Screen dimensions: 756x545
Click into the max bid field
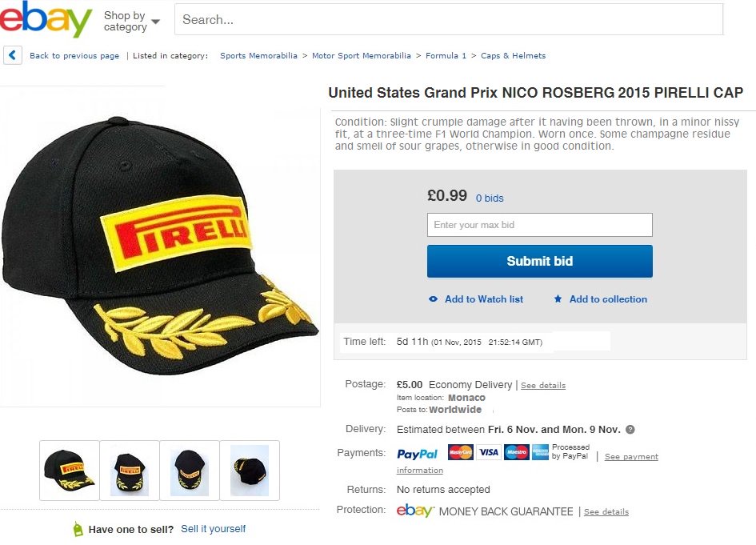(540, 225)
